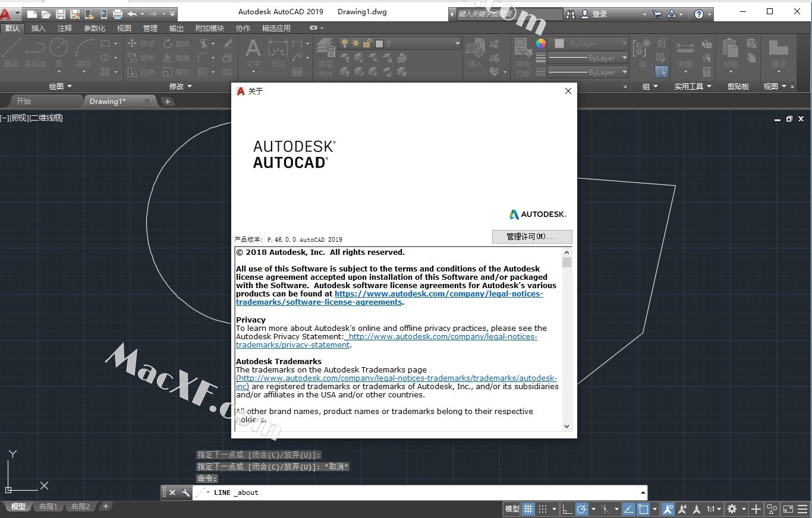Click the keyword search input field
812x518 pixels.
(x=509, y=14)
